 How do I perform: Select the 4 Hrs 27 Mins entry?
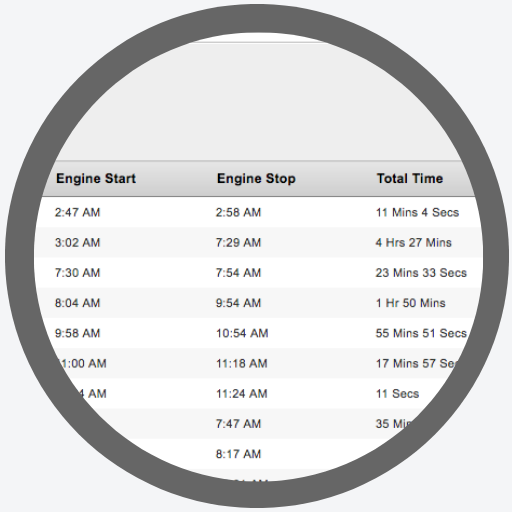tap(414, 243)
